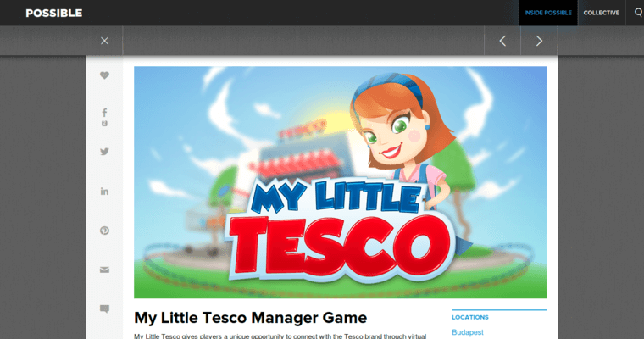Switch to the Inside Possible tab
644x339 pixels.
[x=547, y=13]
